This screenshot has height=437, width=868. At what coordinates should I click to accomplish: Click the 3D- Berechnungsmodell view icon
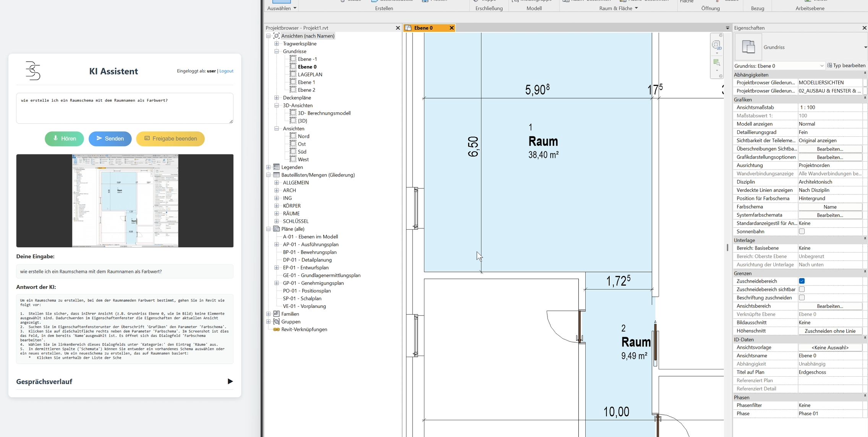(x=293, y=113)
